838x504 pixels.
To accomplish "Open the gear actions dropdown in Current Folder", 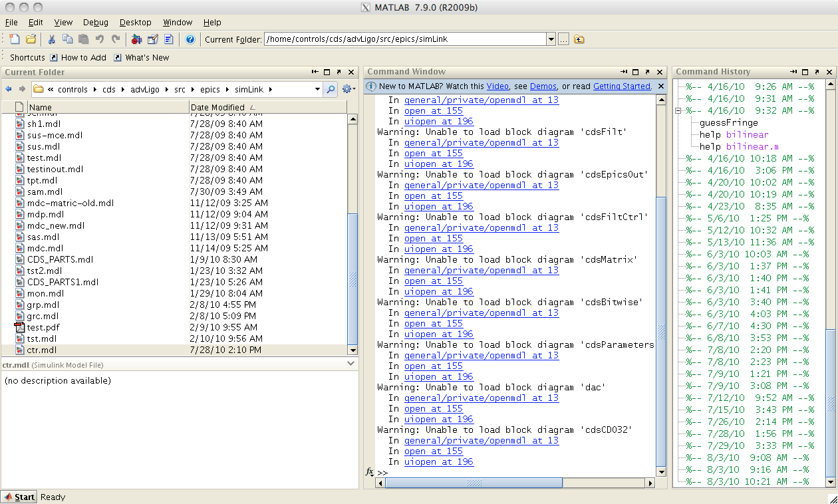I will [x=349, y=89].
